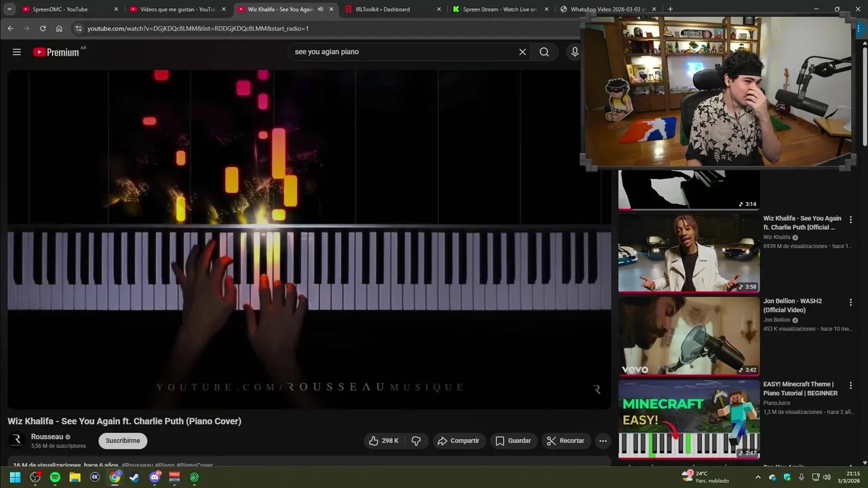Open Windows Security shield tray icon
This screenshot has height=488, width=868.
787,477
